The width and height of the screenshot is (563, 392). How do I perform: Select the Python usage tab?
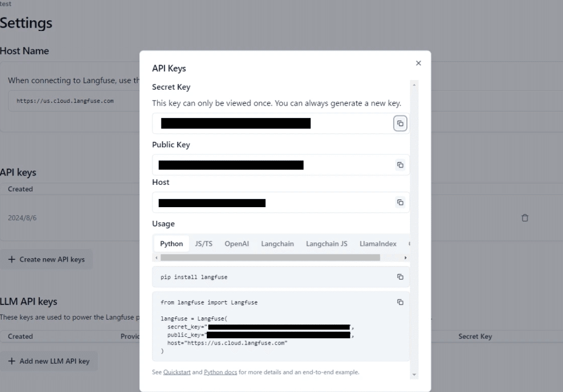point(171,244)
